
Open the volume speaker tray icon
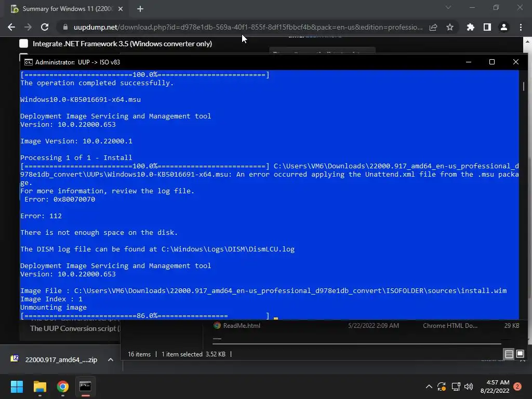tap(469, 387)
